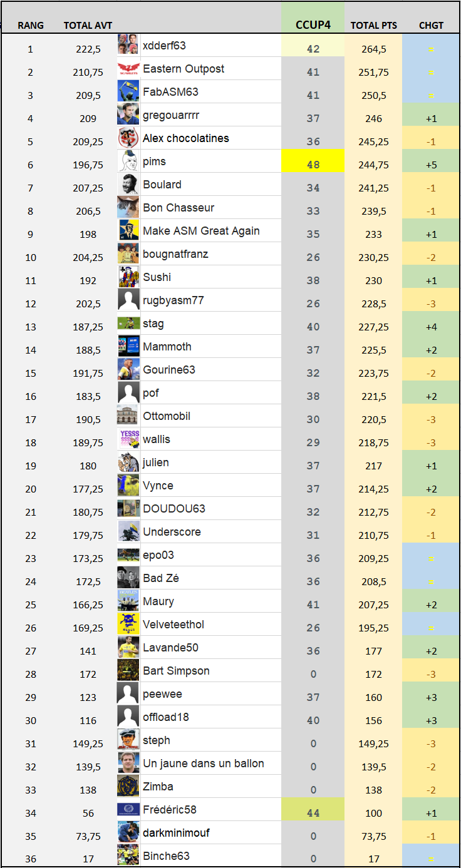Click the RANG column header

tap(31, 26)
